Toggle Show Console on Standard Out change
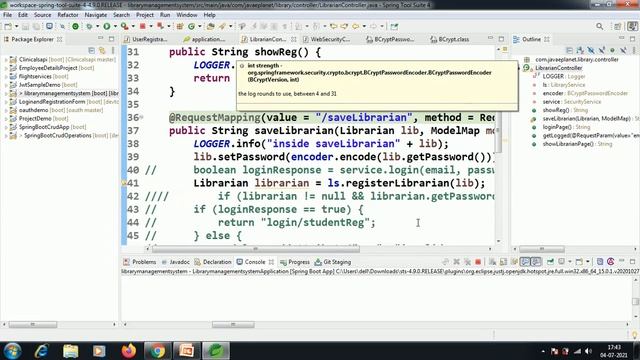 click(525, 262)
